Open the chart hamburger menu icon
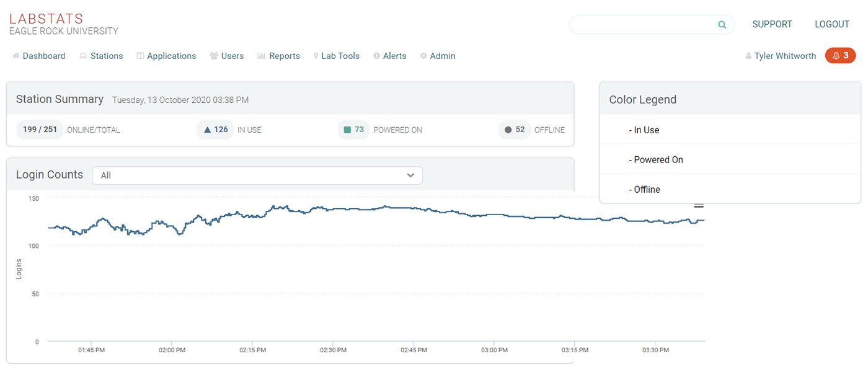The height and width of the screenshot is (390, 868). (699, 206)
